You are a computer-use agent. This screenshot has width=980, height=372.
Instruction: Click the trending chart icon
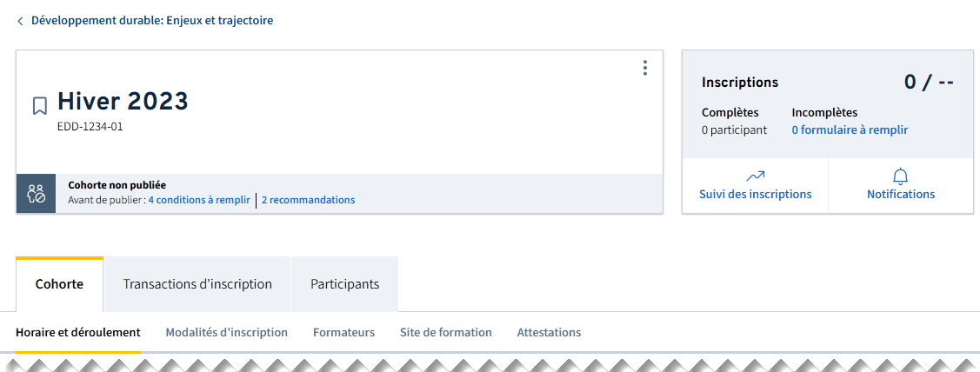[x=755, y=176]
